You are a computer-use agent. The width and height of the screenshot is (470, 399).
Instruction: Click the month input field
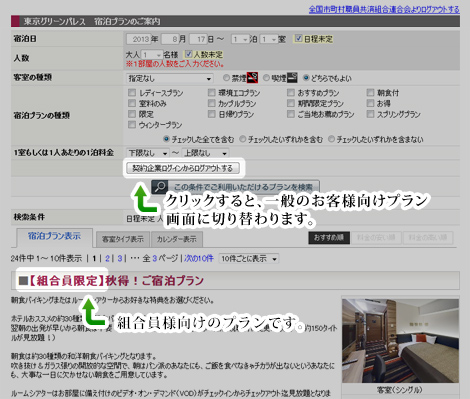pos(170,39)
